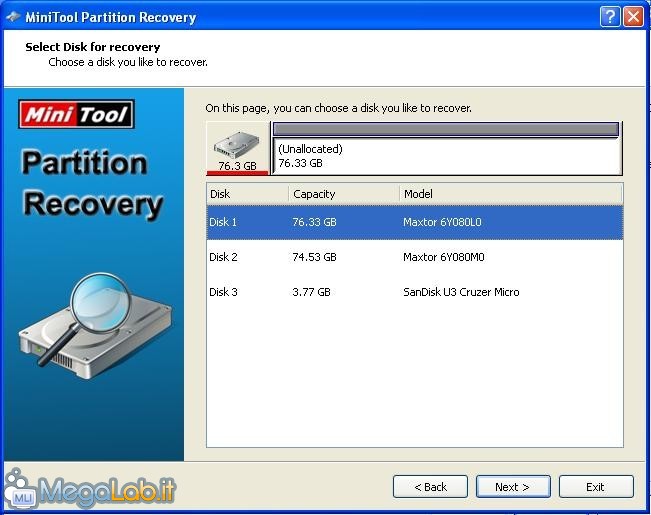
Task: Sort by the Disk column header
Action: (247, 194)
